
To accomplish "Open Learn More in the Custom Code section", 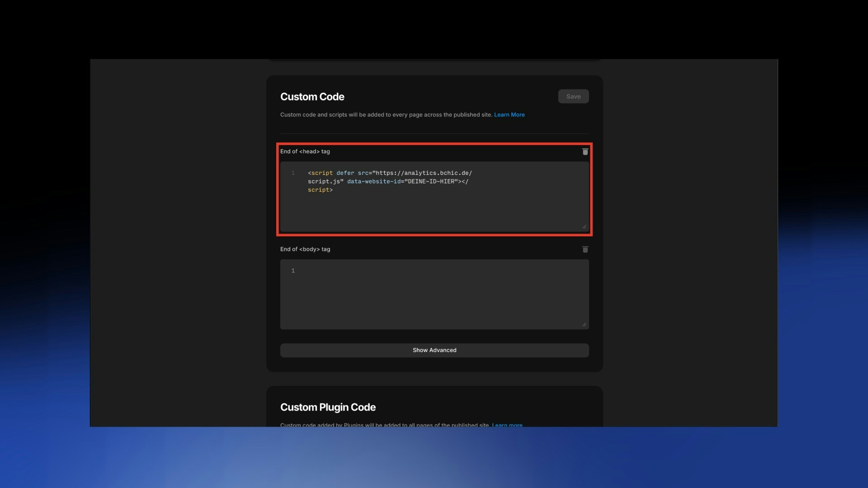I will click(509, 114).
